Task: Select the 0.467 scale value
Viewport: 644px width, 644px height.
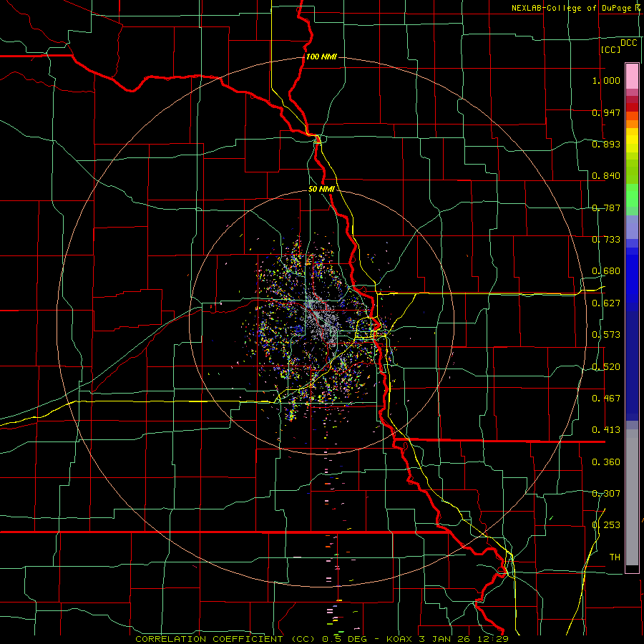Action: point(606,399)
